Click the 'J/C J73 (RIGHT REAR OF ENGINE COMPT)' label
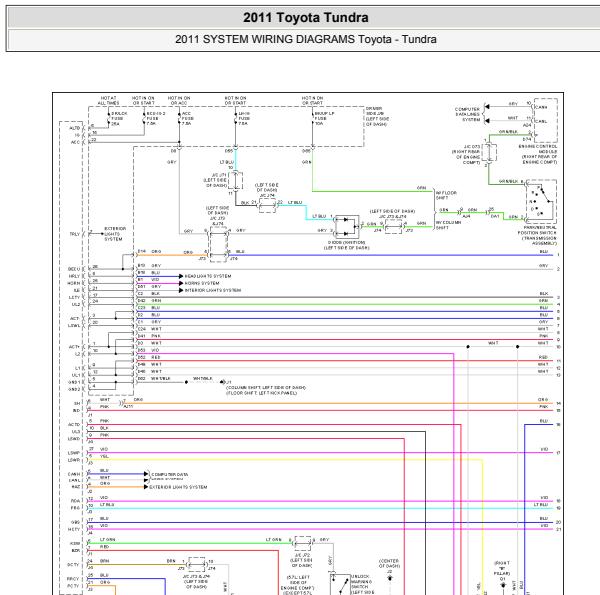 [x=466, y=155]
